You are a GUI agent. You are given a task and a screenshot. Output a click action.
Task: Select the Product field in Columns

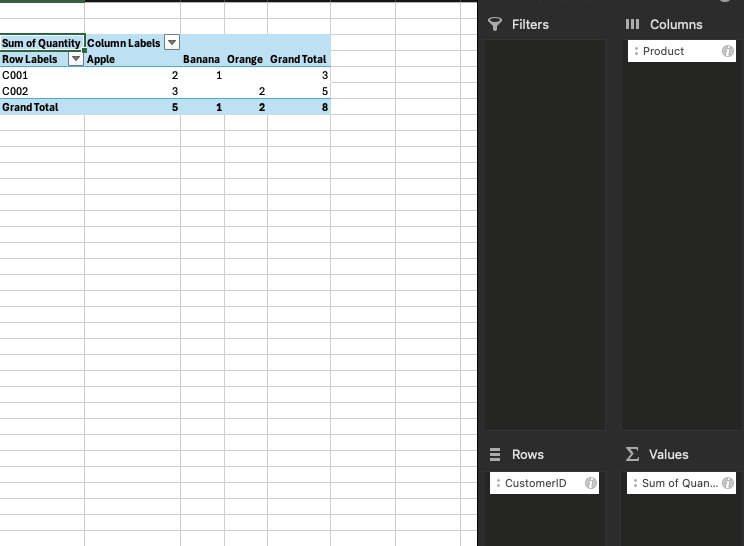(x=664, y=51)
